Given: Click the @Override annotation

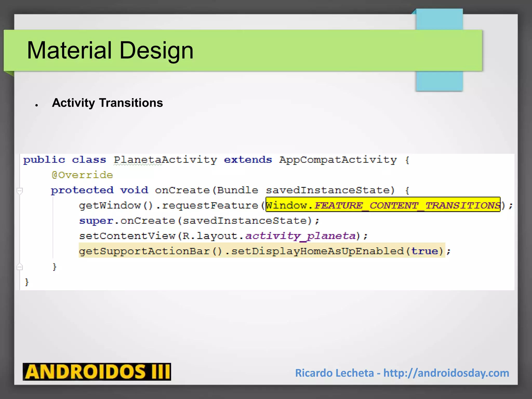Looking at the screenshot, I should pyautogui.click(x=82, y=175).
